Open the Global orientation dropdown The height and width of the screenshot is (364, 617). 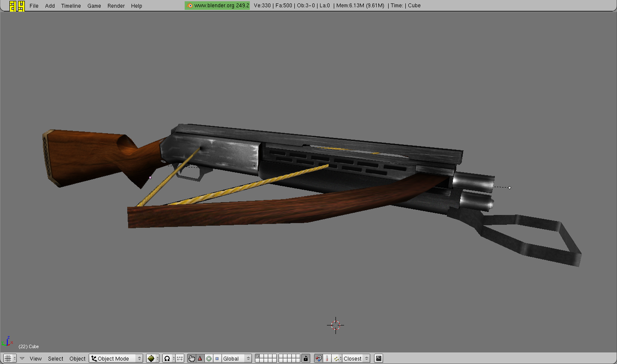(236, 358)
